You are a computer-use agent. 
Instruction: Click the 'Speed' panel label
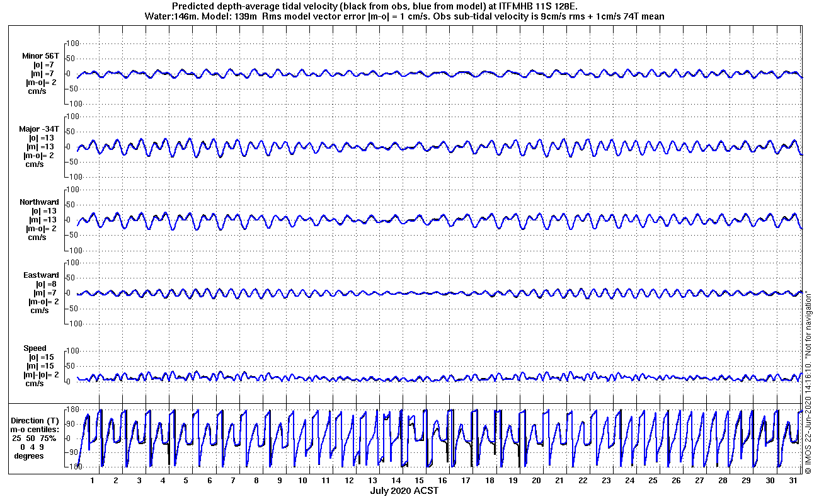(x=35, y=348)
